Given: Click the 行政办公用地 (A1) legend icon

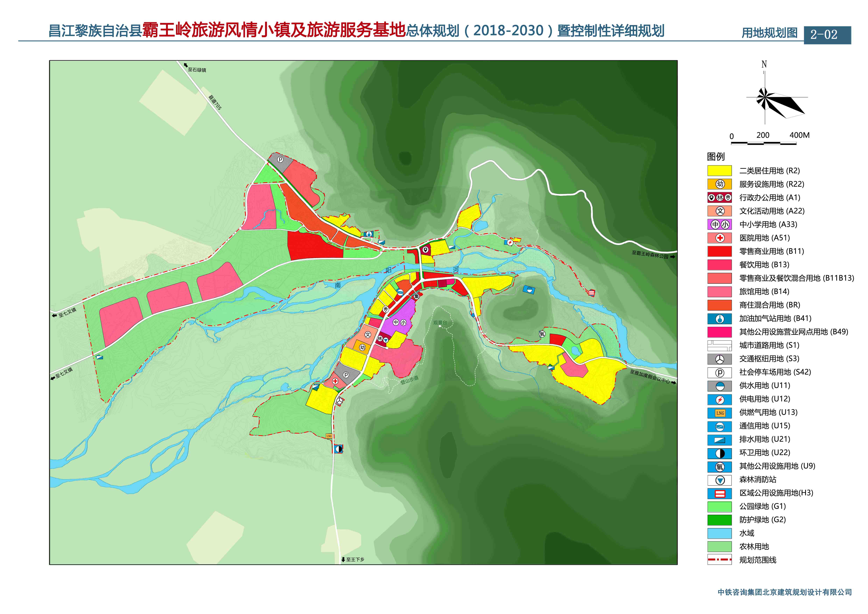Looking at the screenshot, I should coord(720,197).
